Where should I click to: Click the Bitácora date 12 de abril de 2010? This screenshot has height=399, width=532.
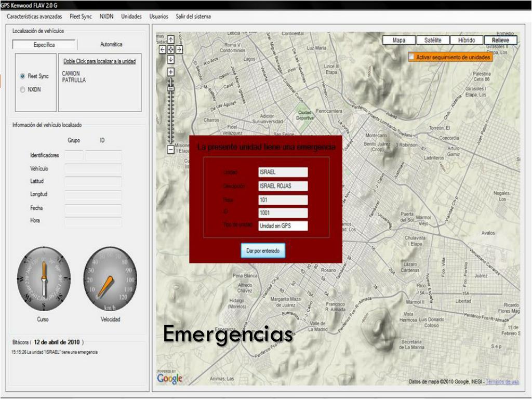[57, 342]
